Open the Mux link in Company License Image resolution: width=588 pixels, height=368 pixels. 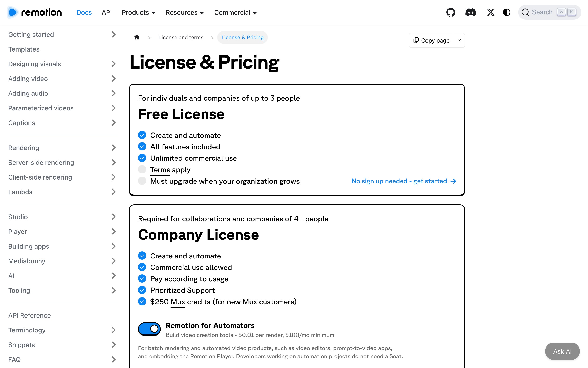178,302
